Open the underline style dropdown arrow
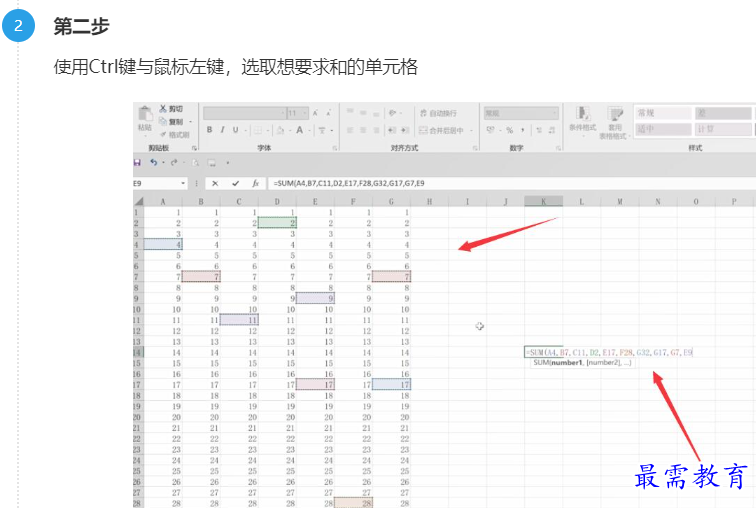 (245, 130)
